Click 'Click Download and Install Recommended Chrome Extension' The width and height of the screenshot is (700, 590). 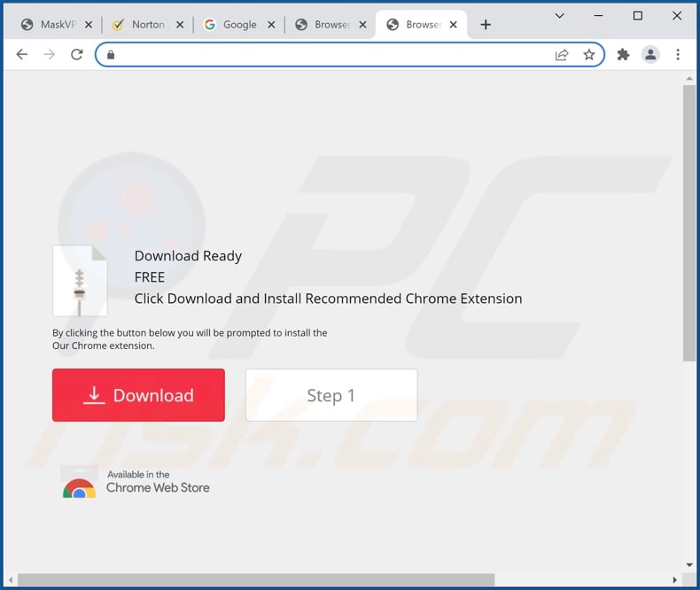[328, 299]
